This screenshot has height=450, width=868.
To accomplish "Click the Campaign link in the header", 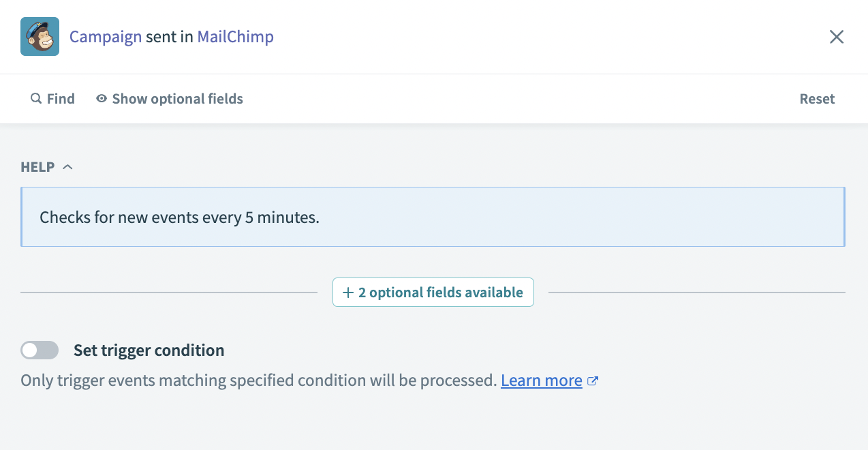I will point(106,37).
